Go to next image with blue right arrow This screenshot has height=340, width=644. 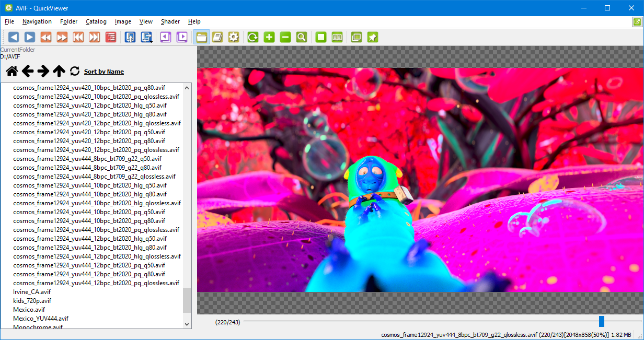29,37
